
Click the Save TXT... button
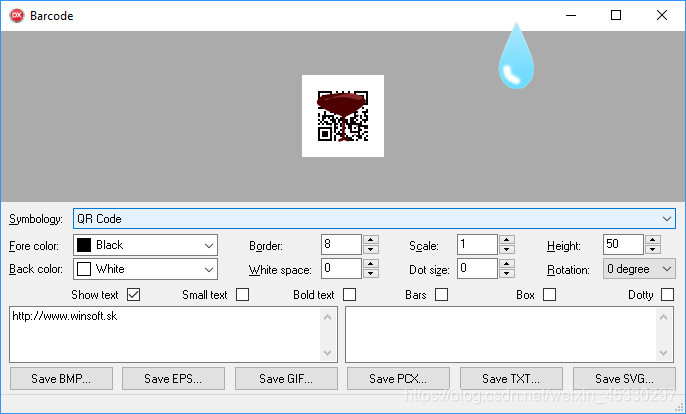point(511,379)
